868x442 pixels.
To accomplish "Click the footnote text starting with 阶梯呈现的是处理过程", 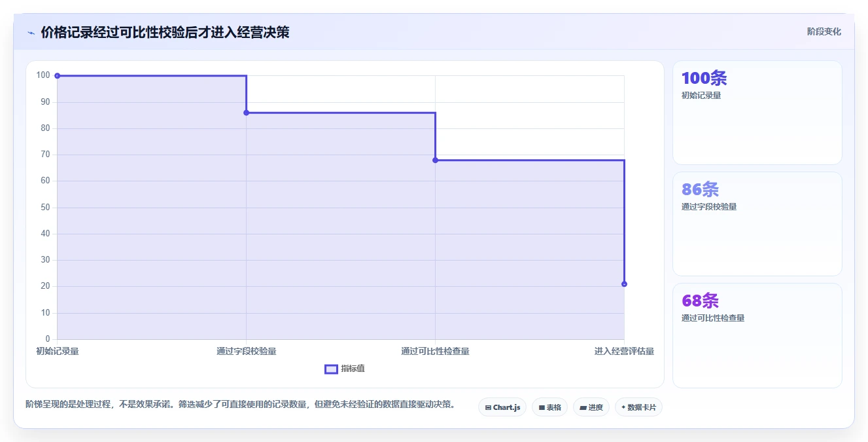I will click(240, 404).
